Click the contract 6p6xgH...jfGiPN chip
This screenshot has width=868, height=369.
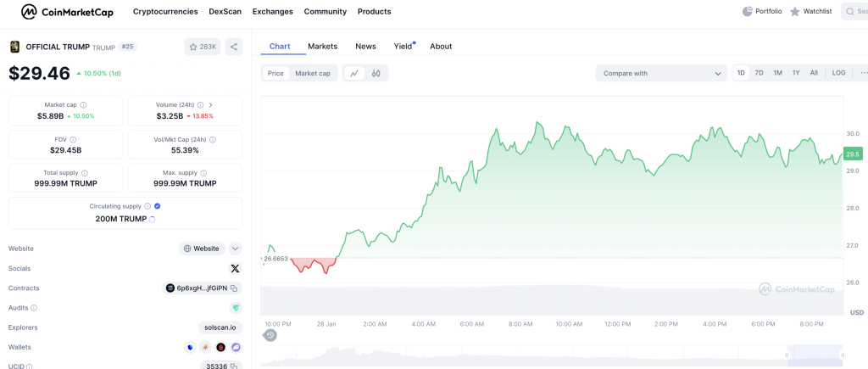coord(203,288)
